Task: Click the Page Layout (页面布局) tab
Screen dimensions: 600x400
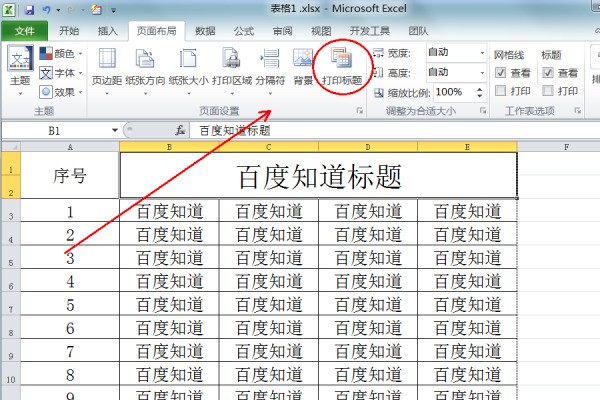Action: 157,31
